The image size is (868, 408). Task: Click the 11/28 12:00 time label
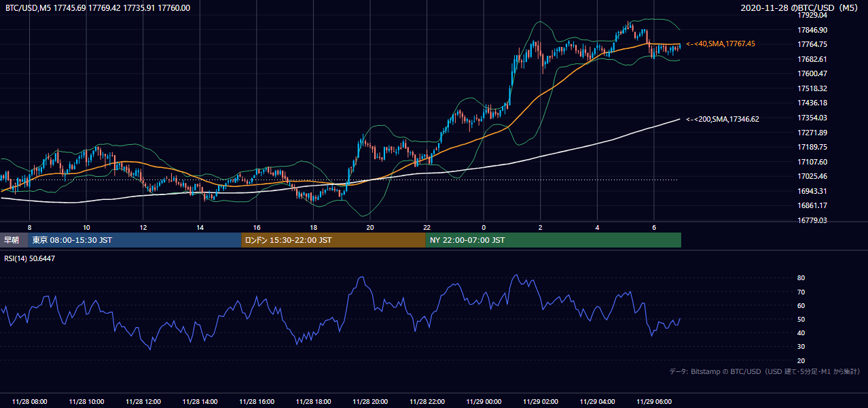pyautogui.click(x=143, y=402)
